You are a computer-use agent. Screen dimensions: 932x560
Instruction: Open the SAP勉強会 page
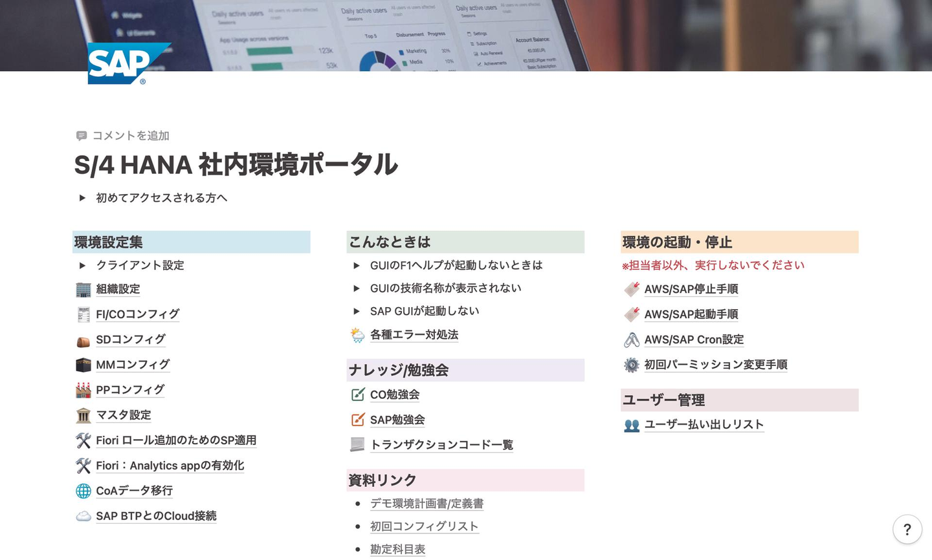[397, 420]
